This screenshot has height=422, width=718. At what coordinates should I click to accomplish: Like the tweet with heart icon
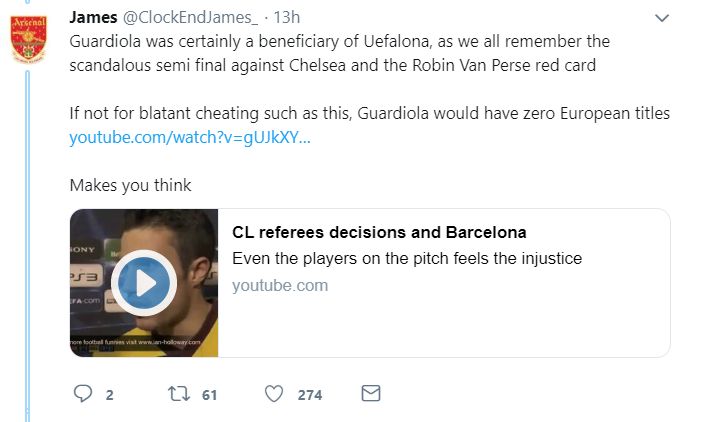274,394
